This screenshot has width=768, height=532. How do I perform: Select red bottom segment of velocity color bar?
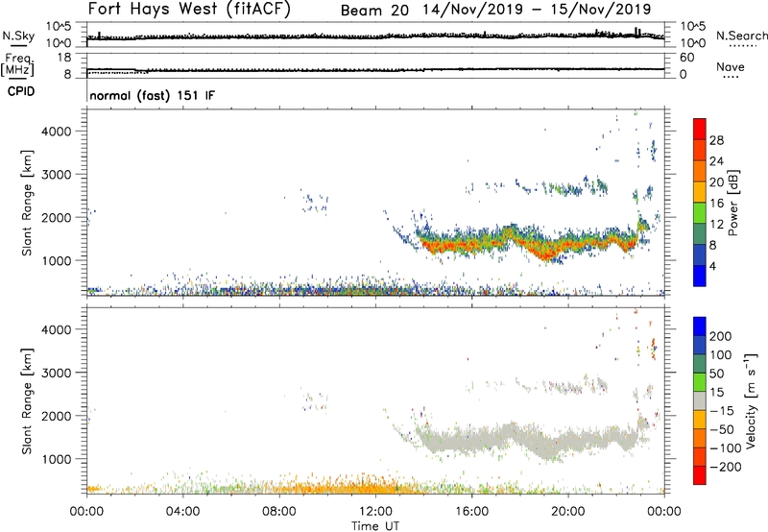[700, 475]
